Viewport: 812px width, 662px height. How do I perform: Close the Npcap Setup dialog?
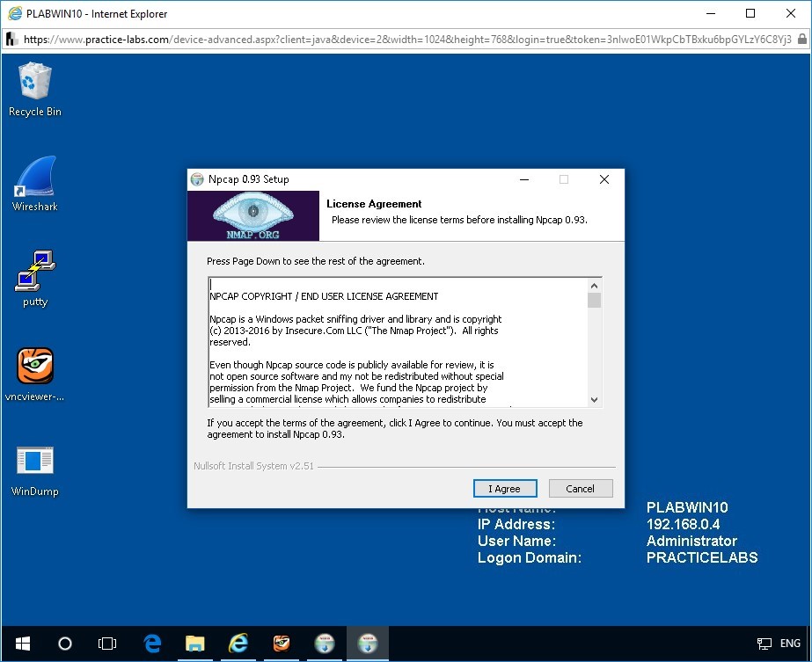point(604,179)
